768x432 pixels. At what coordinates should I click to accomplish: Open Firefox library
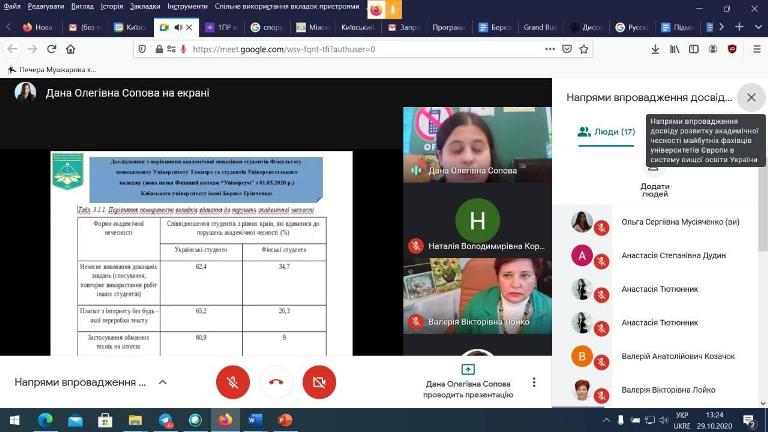(x=674, y=49)
